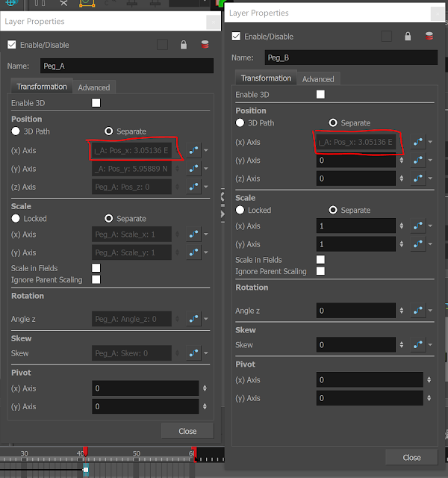Open function curve for Peg_B Position y Axis
The height and width of the screenshot is (478, 448).
(418, 160)
